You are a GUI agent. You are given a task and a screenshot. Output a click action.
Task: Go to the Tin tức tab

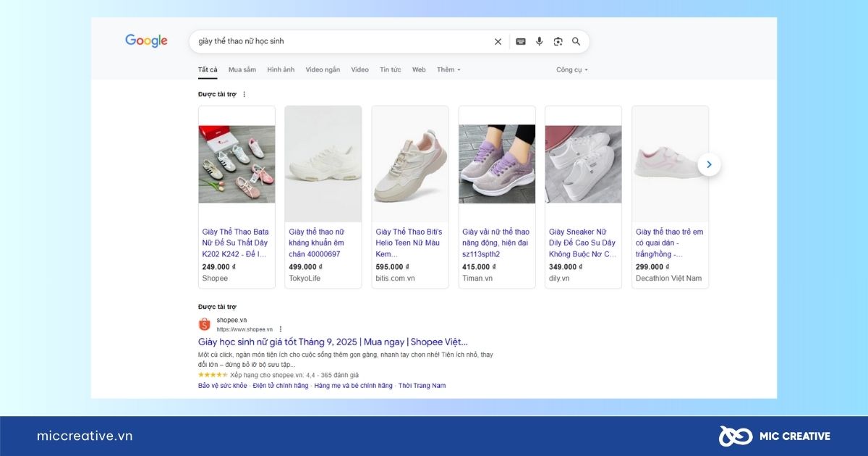click(x=390, y=69)
